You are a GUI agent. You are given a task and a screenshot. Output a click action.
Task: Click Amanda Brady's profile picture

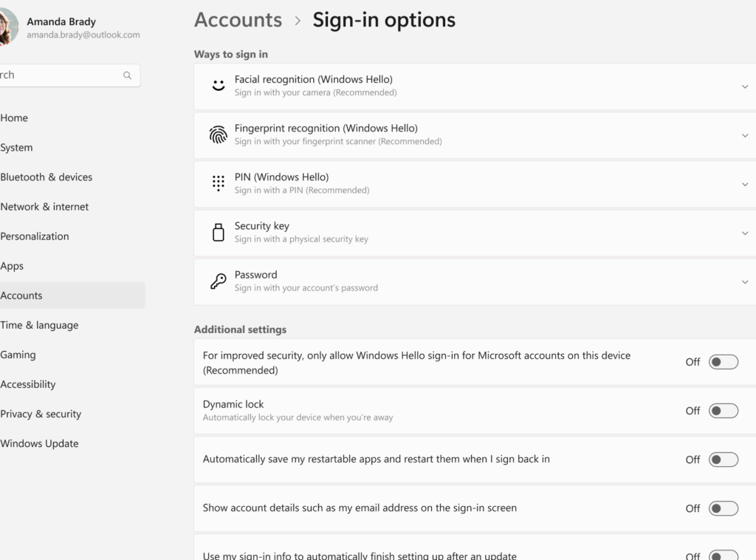(7, 28)
